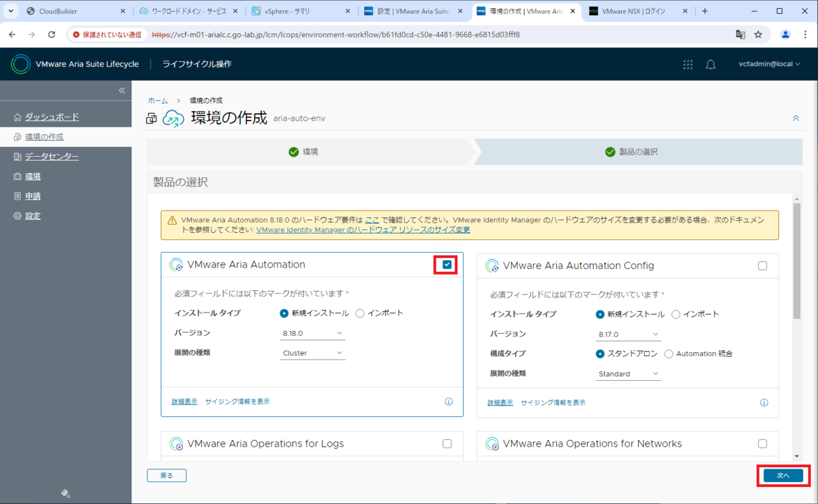Reload the browser page
Viewport: 818px width, 504px height.
click(x=51, y=34)
